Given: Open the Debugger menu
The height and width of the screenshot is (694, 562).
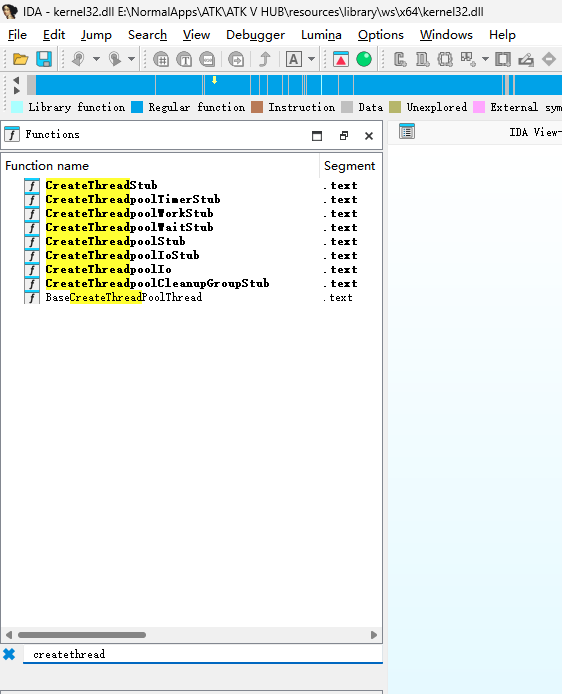Looking at the screenshot, I should pyautogui.click(x=255, y=35).
